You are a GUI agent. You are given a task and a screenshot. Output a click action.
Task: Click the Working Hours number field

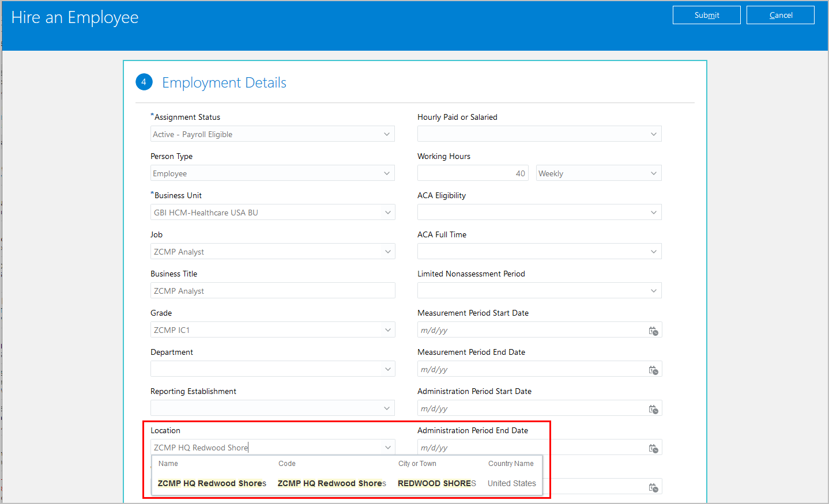[472, 173]
